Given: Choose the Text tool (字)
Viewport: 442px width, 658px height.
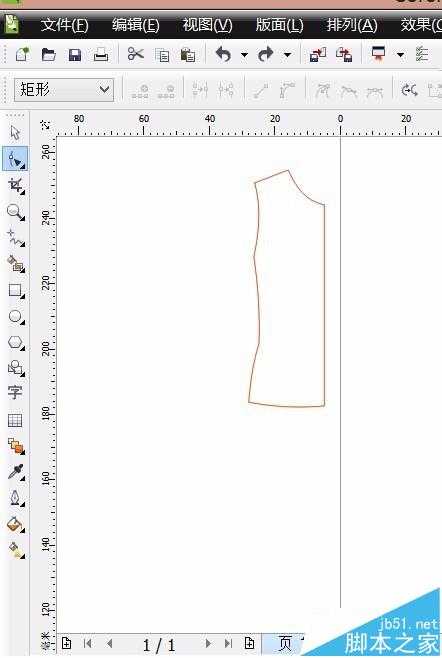Looking at the screenshot, I should click(15, 392).
